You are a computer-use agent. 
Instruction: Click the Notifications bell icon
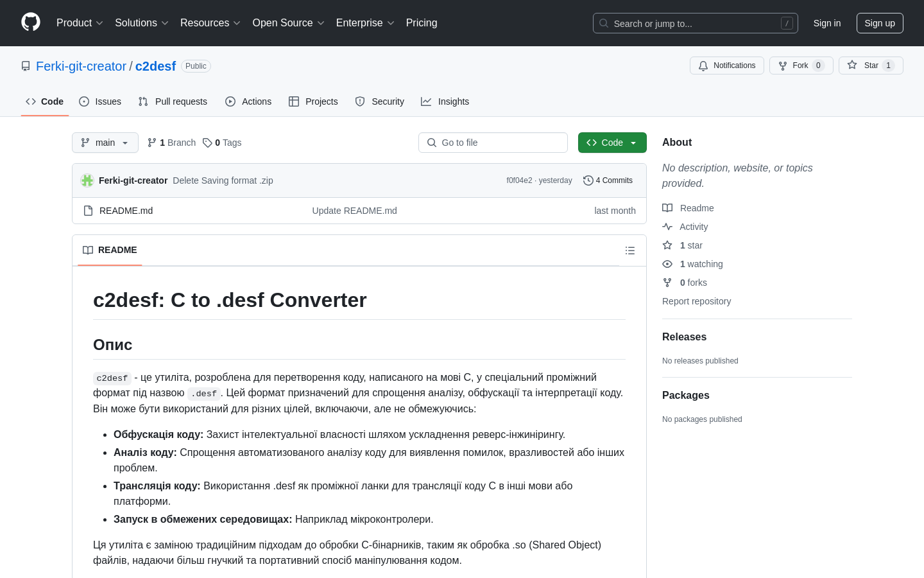tap(703, 66)
